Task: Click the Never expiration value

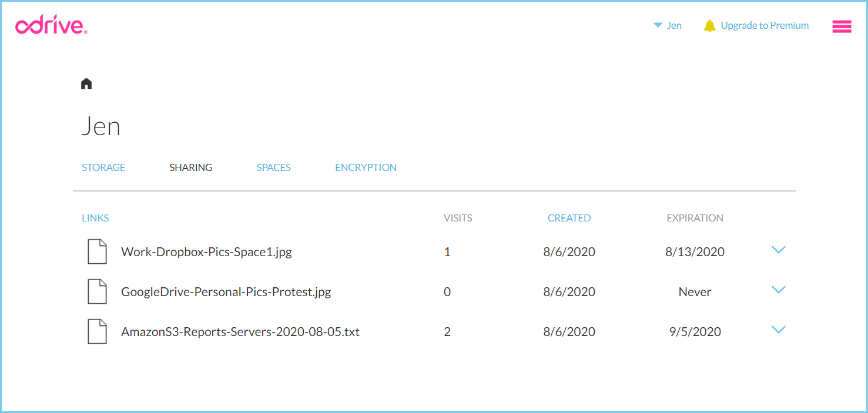Action: point(695,292)
